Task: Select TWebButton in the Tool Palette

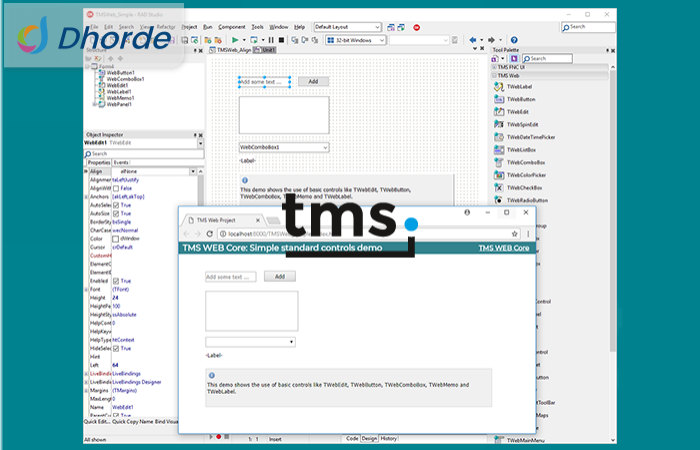Action: click(515, 99)
